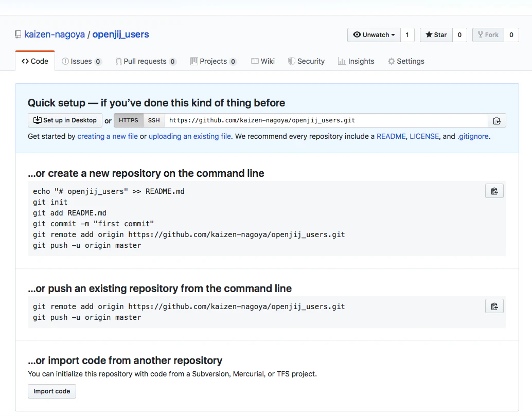
Task: Open the kaizen-nagoya organization link
Action: pos(55,34)
